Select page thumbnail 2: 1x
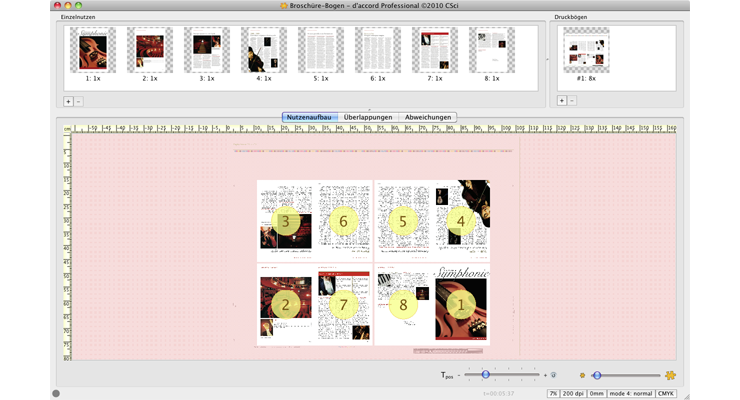This screenshot has height=400, width=740. 150,50
